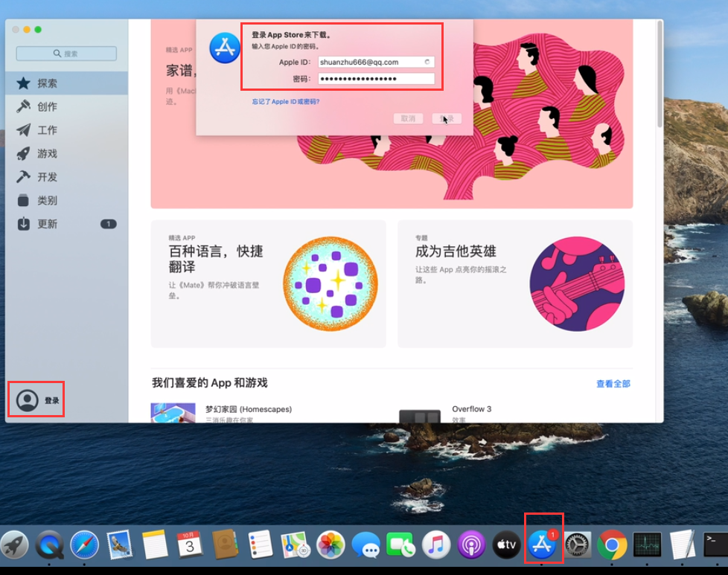Click the password (密码) field
Image resolution: width=728 pixels, height=575 pixels.
click(x=376, y=79)
